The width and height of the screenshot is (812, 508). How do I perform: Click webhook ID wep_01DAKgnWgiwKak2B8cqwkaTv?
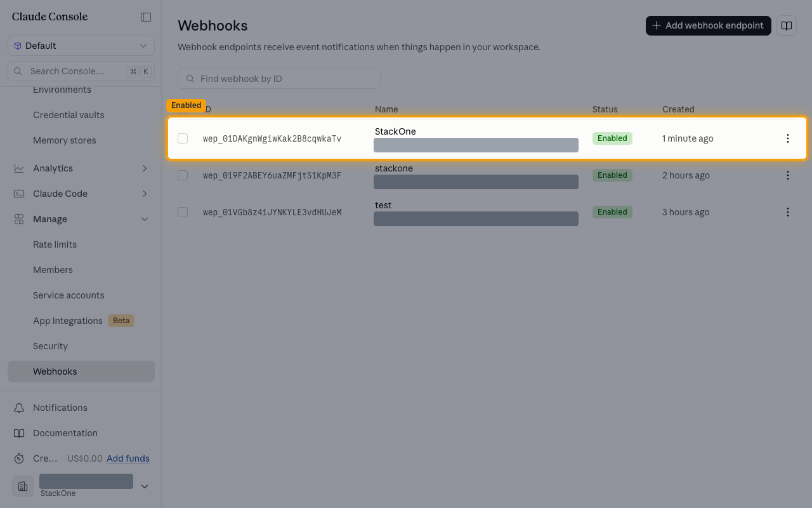(x=272, y=138)
